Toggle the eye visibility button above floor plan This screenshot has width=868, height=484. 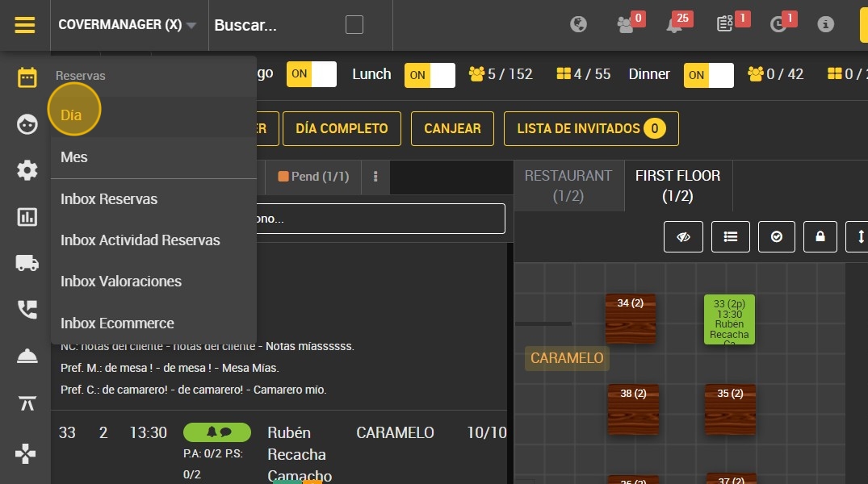click(x=684, y=236)
